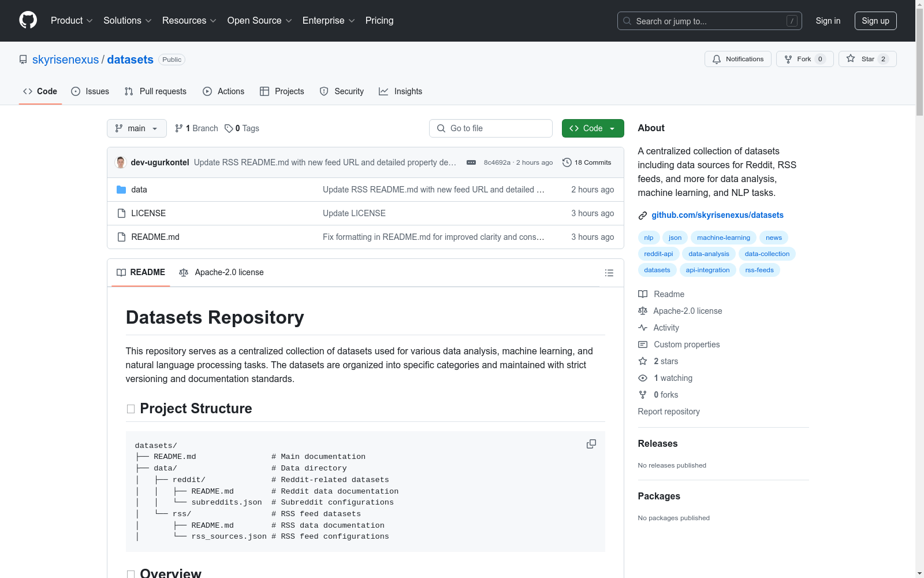The width and height of the screenshot is (924, 578).
Task: Copy the project structure code block
Action: point(591,444)
